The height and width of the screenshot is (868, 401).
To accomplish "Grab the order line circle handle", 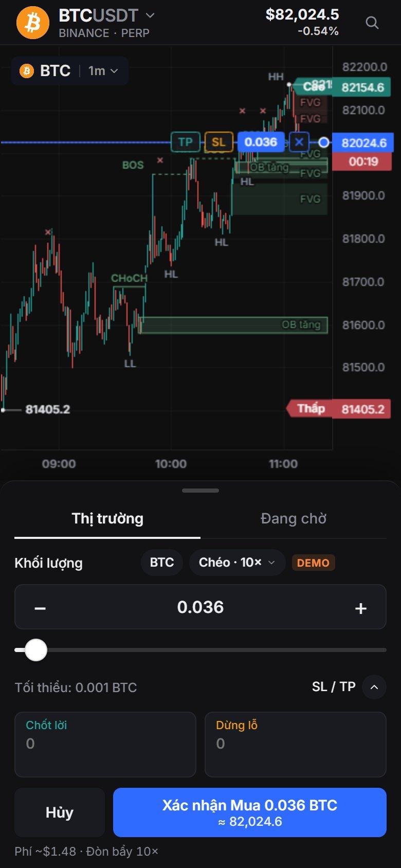I will 324,142.
